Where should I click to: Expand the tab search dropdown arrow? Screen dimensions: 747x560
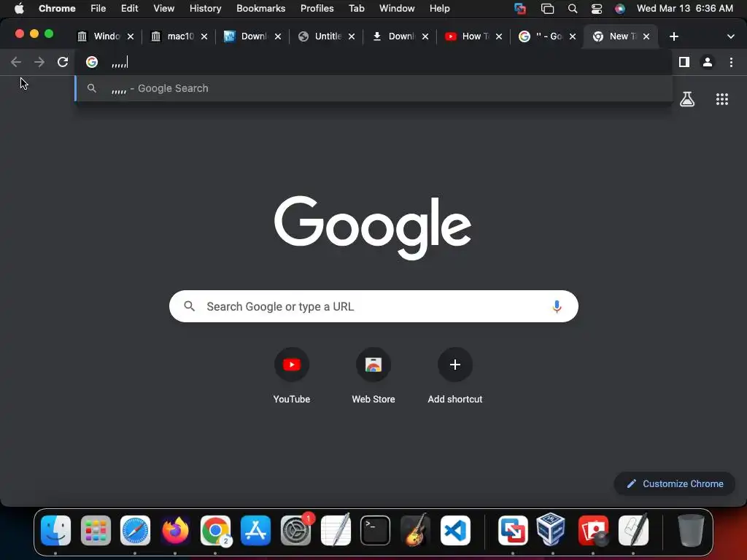coord(730,36)
